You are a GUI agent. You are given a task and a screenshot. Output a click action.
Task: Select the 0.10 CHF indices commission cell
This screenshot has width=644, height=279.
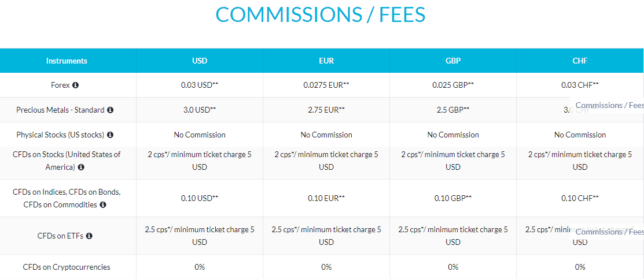[x=580, y=198]
